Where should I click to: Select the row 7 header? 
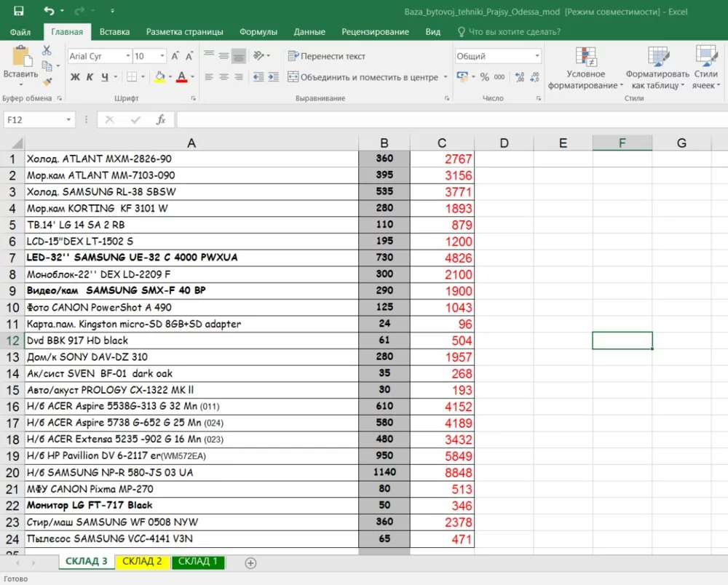pyautogui.click(x=12, y=258)
